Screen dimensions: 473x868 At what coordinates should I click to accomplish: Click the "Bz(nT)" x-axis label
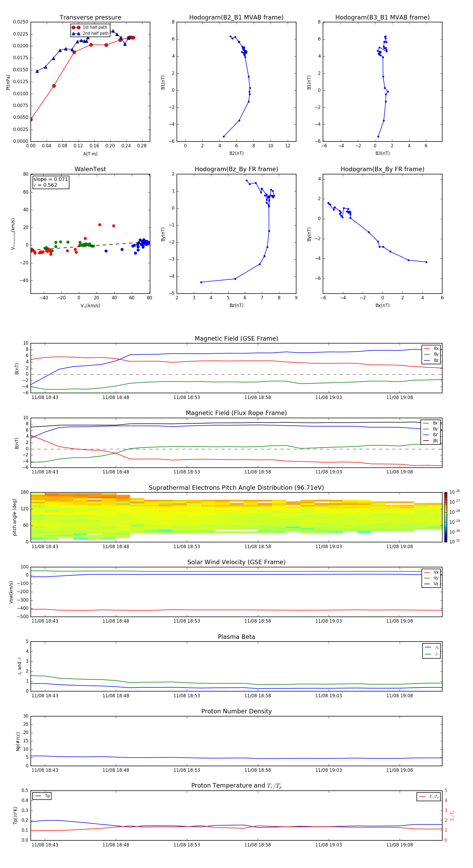[236, 305]
